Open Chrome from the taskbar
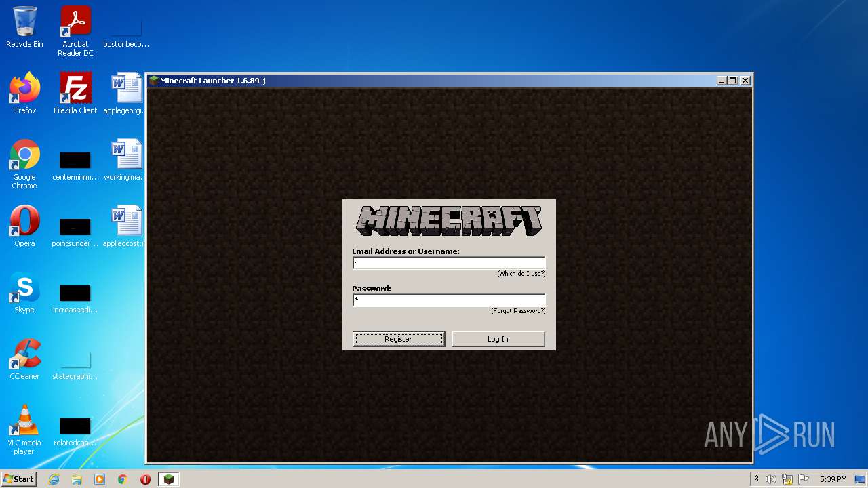 (x=123, y=479)
